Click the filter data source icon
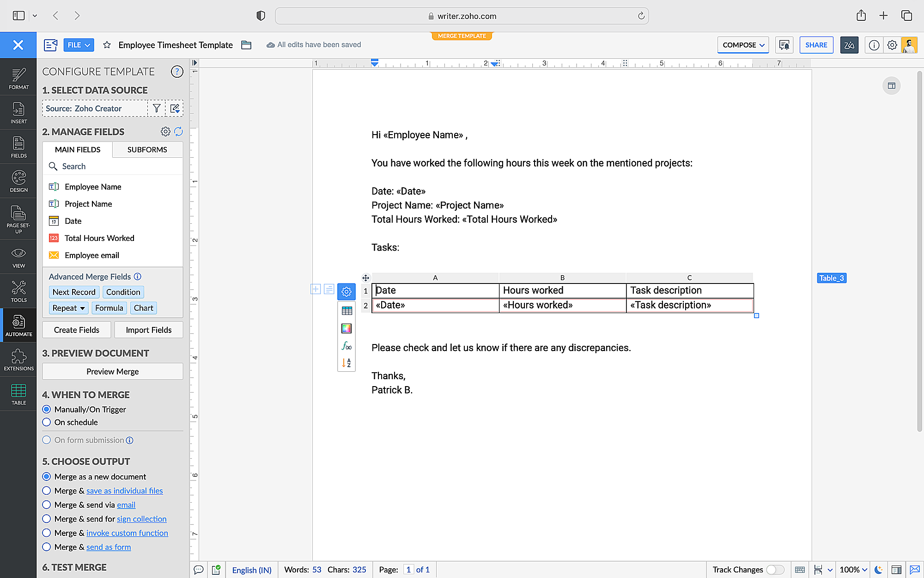This screenshot has height=578, width=924. [157, 108]
